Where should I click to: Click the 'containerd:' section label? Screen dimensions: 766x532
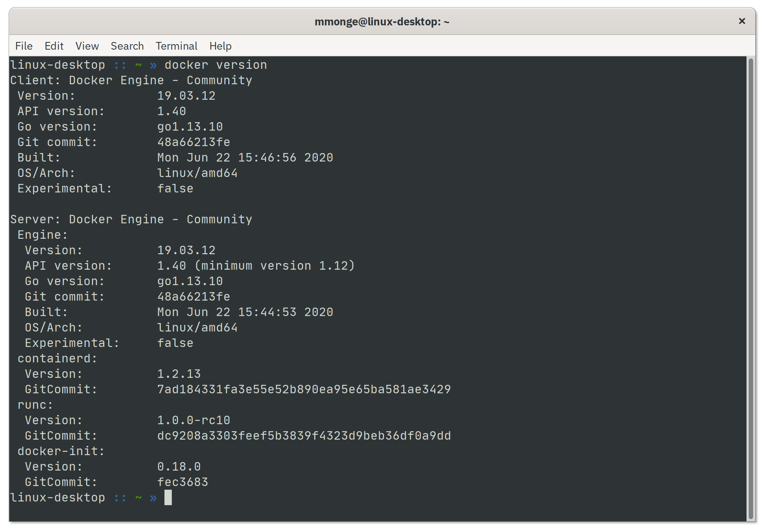point(57,359)
